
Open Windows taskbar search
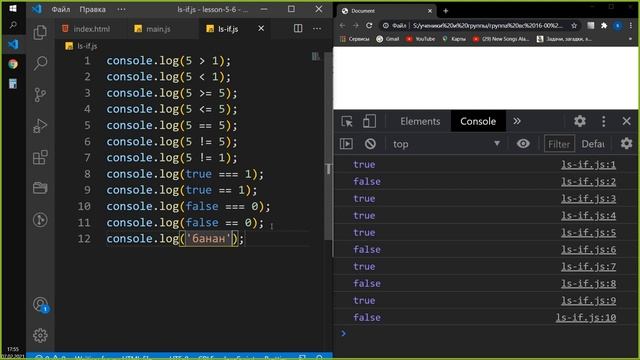13,25
